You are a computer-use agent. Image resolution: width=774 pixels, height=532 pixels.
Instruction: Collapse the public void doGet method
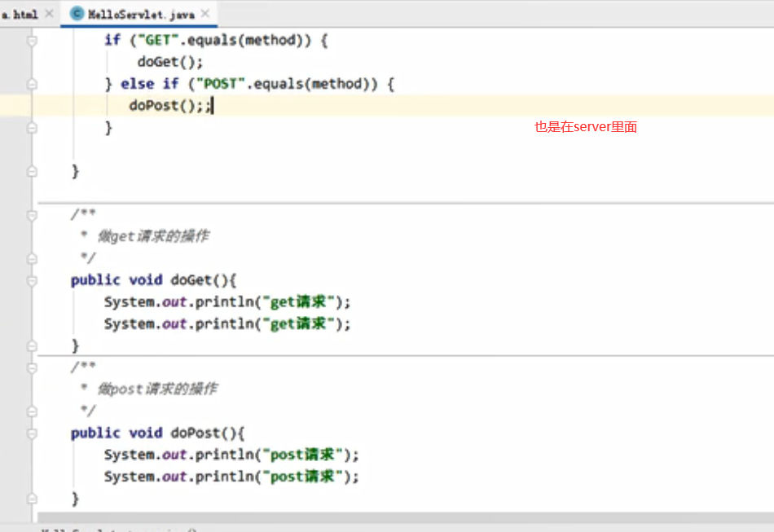pyautogui.click(x=32, y=280)
